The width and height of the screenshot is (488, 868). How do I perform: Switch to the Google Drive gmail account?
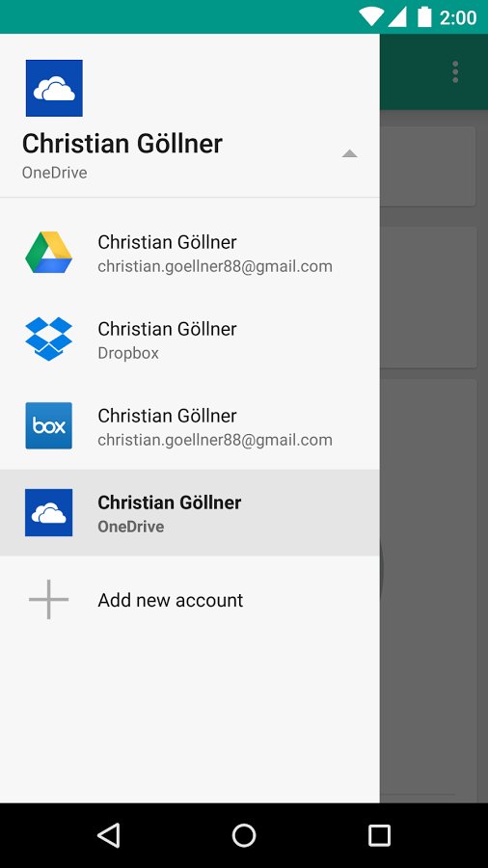click(190, 253)
